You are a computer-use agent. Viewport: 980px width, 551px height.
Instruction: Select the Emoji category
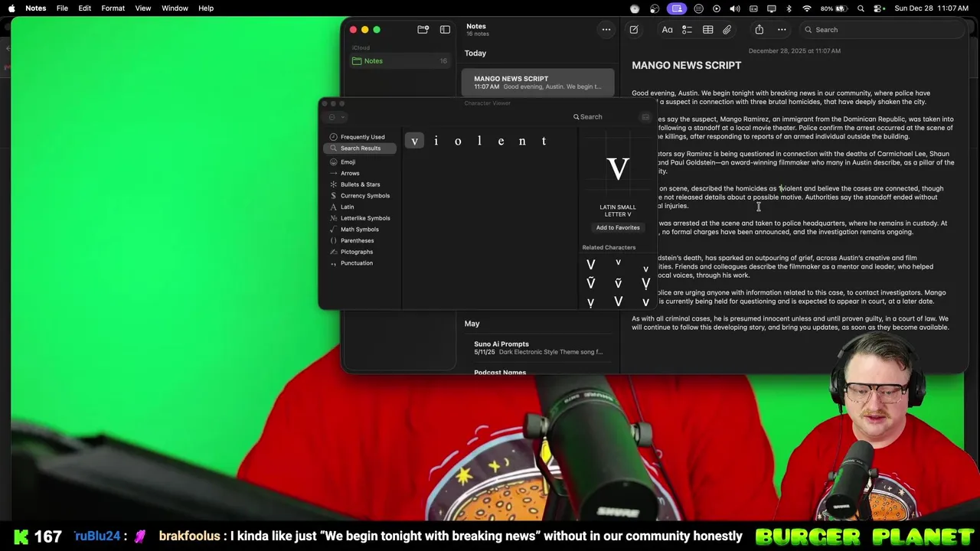360,162
